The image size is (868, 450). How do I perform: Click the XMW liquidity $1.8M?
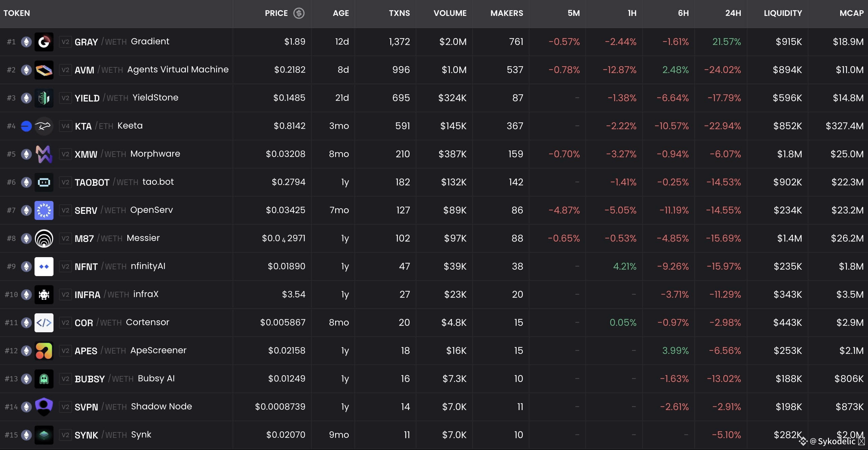[x=789, y=154]
